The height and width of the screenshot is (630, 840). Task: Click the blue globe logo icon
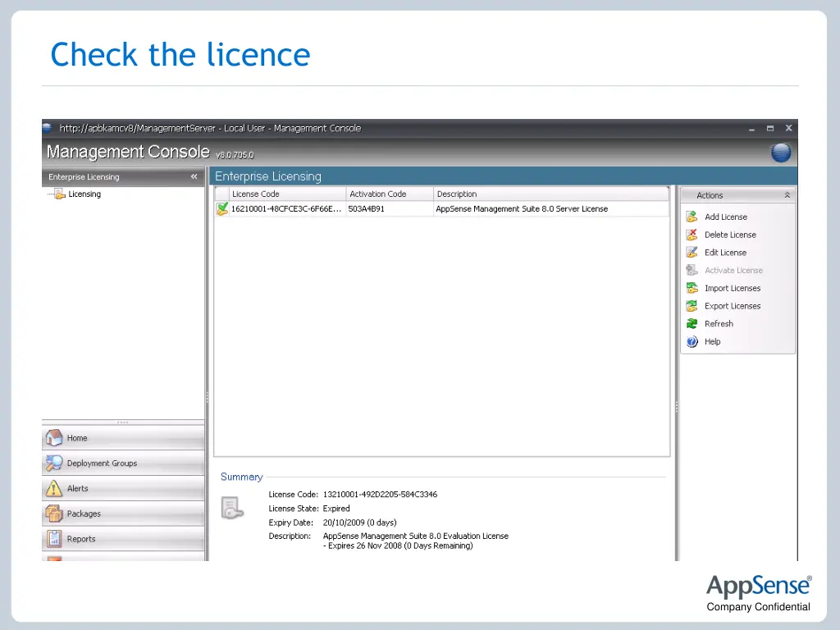click(781, 153)
